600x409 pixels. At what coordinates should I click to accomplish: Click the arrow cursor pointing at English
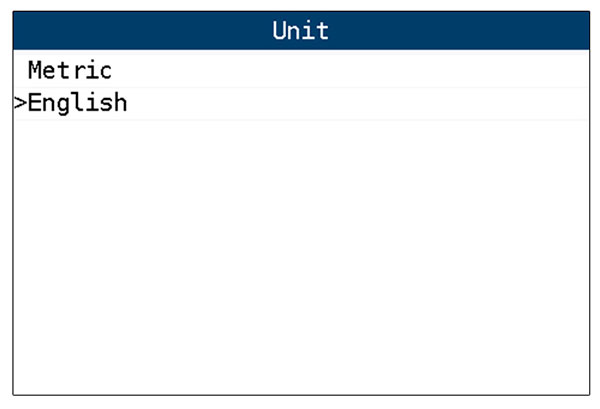click(x=20, y=103)
